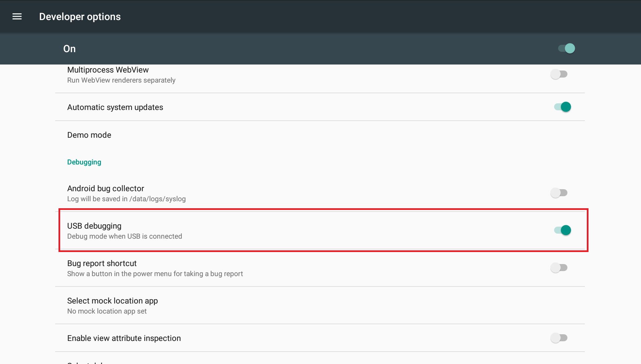Click the Automatic system updates label
The image size is (641, 364).
tap(115, 107)
